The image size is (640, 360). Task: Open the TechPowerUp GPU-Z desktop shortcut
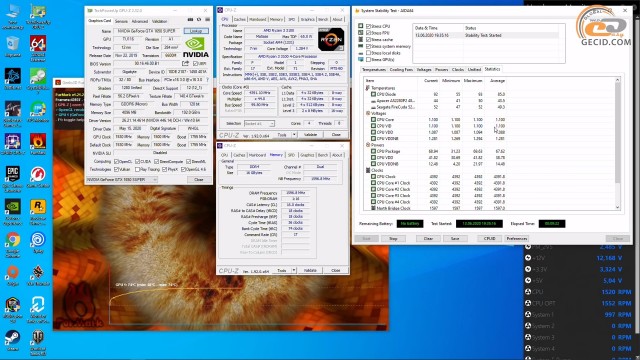coord(38,16)
